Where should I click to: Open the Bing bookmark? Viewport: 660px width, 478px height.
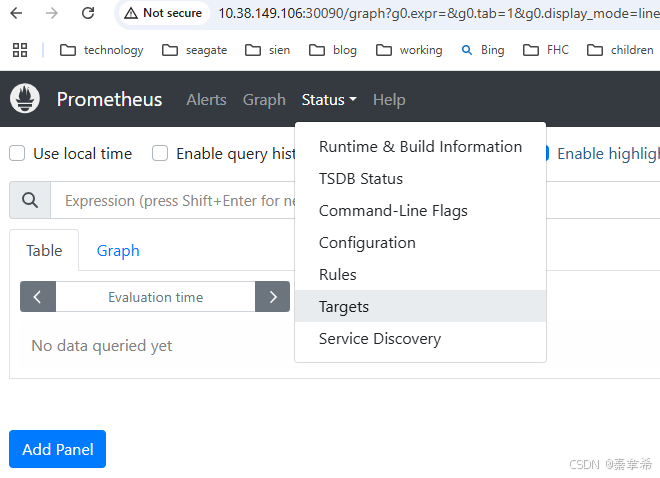click(x=483, y=50)
